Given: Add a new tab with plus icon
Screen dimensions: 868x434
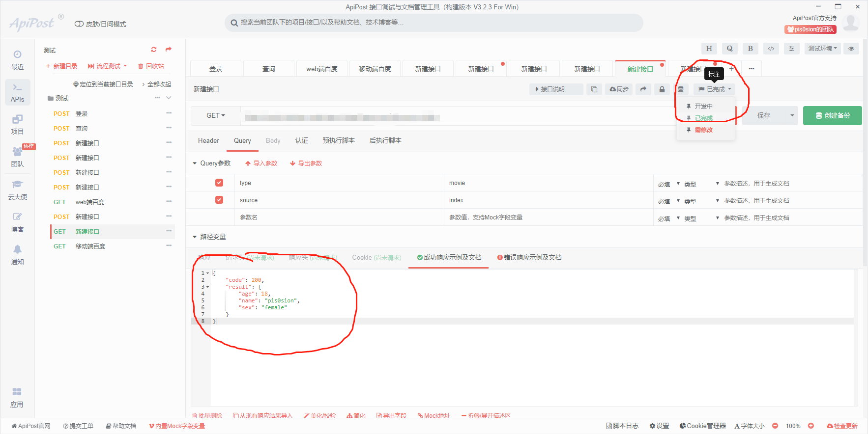Looking at the screenshot, I should [x=731, y=69].
